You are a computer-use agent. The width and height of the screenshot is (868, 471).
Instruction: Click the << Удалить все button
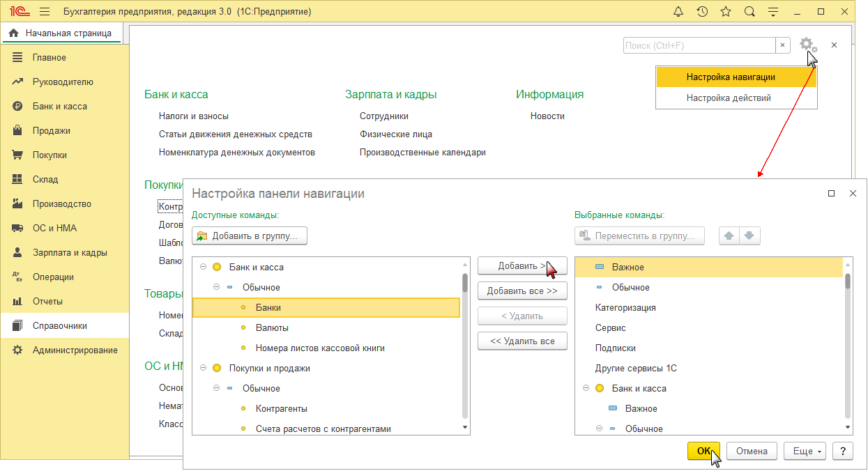coord(522,341)
